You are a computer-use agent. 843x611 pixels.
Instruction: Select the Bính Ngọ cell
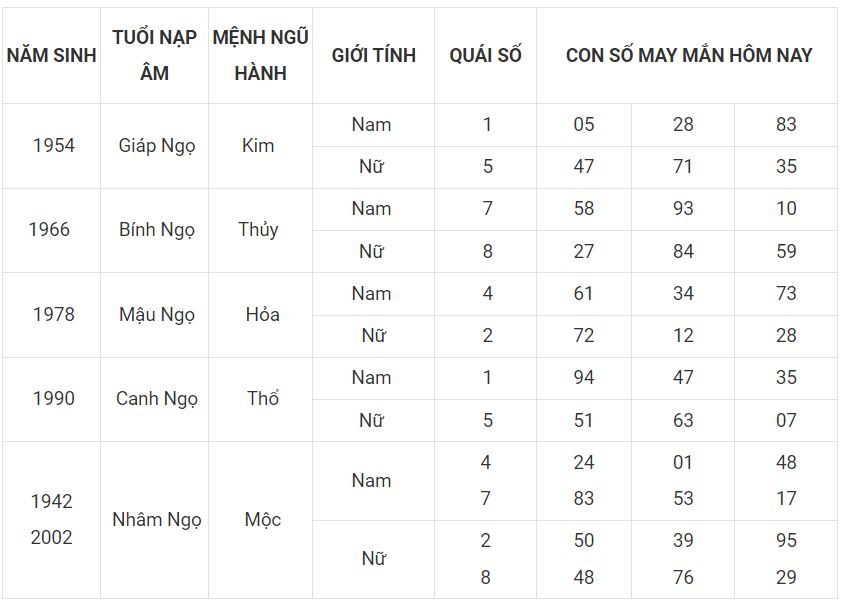click(x=156, y=230)
